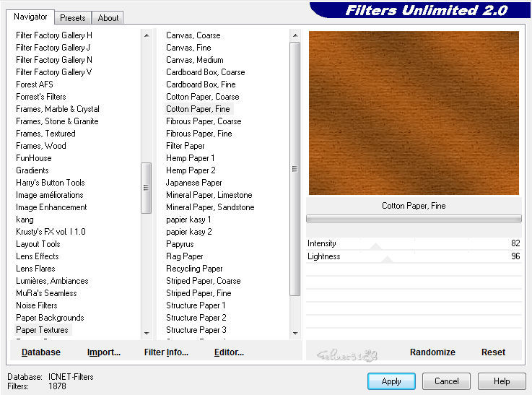Image resolution: width=532 pixels, height=395 pixels.
Task: Select Paper Textures category
Action: (x=42, y=330)
